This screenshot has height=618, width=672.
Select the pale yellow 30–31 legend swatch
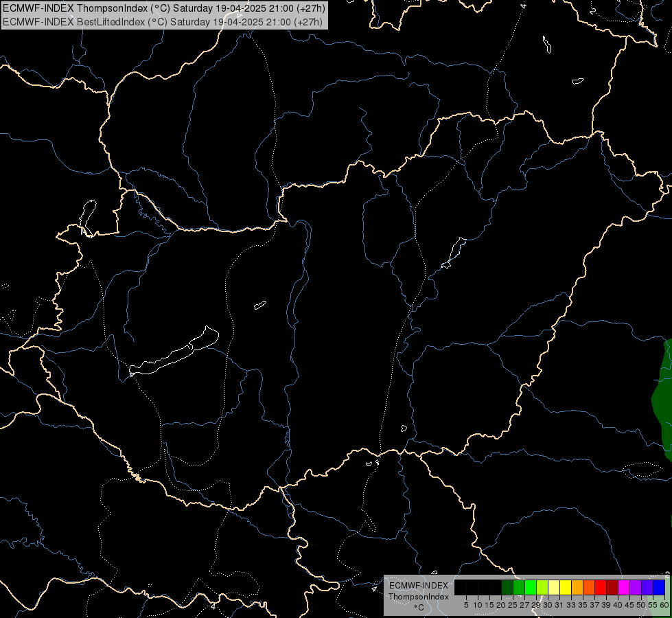click(554, 587)
